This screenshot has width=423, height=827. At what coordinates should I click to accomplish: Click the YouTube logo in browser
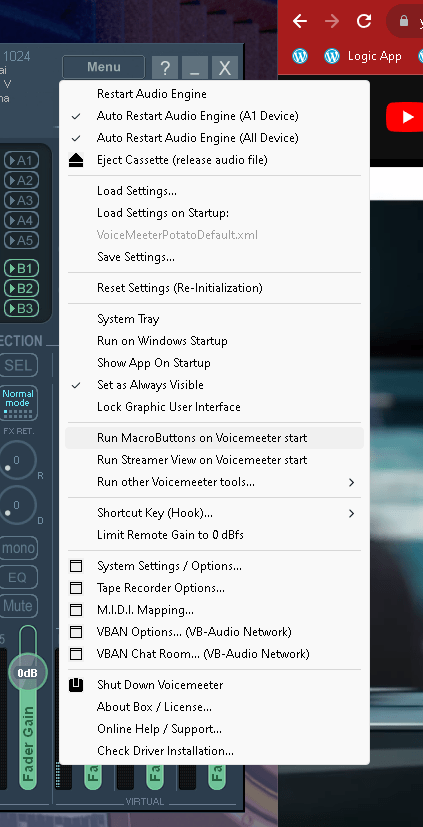[x=405, y=117]
